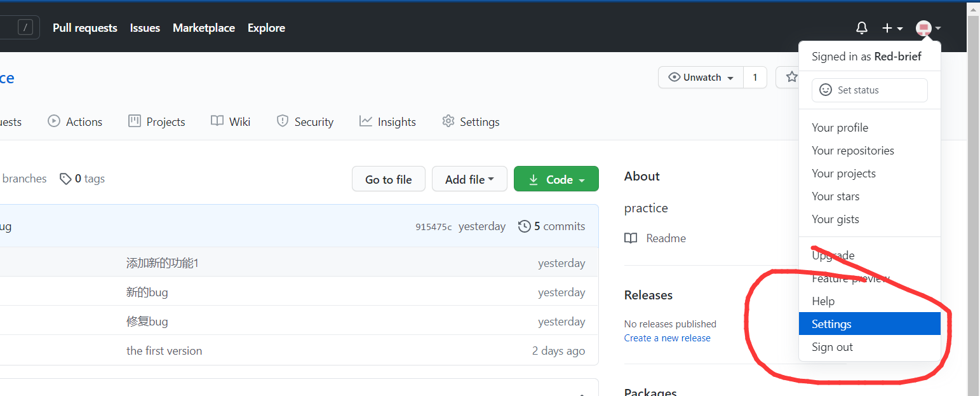Expand the green Code dropdown

tap(556, 179)
